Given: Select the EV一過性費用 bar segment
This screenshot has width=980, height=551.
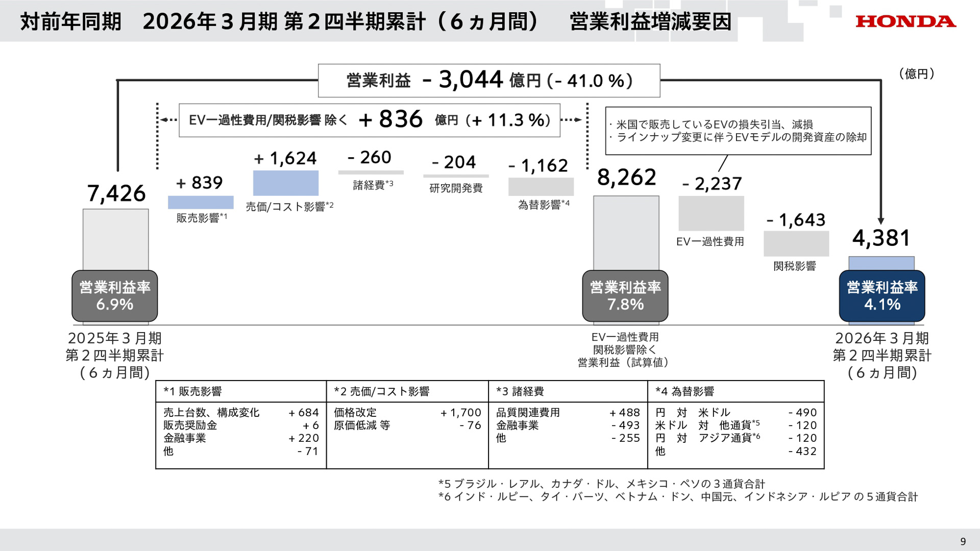Looking at the screenshot, I should [x=711, y=213].
